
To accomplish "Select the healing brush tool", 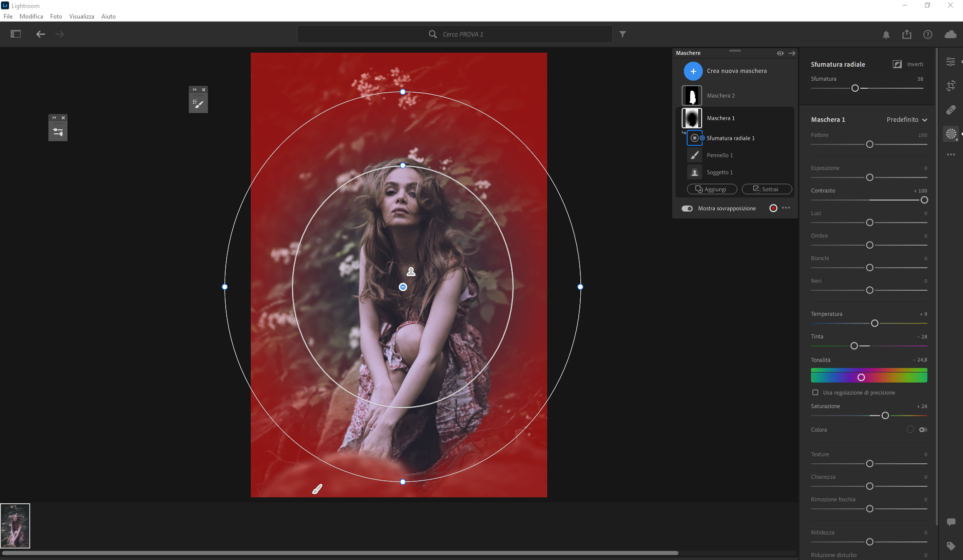I will click(951, 110).
